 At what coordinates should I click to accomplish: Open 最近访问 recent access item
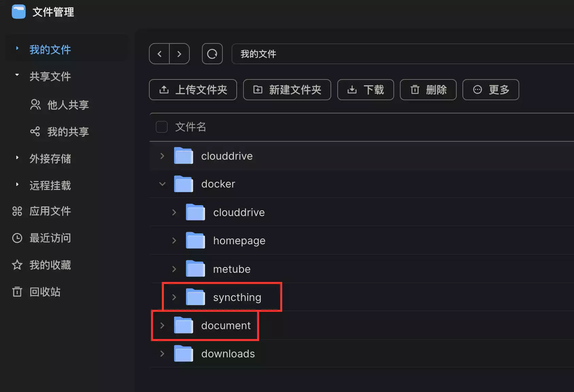[x=50, y=238]
